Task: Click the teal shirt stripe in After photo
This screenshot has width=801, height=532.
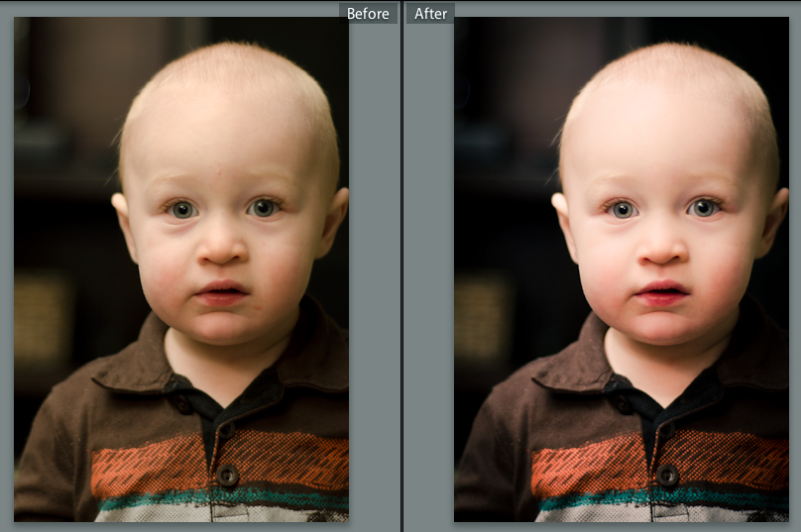Action: [x=595, y=497]
